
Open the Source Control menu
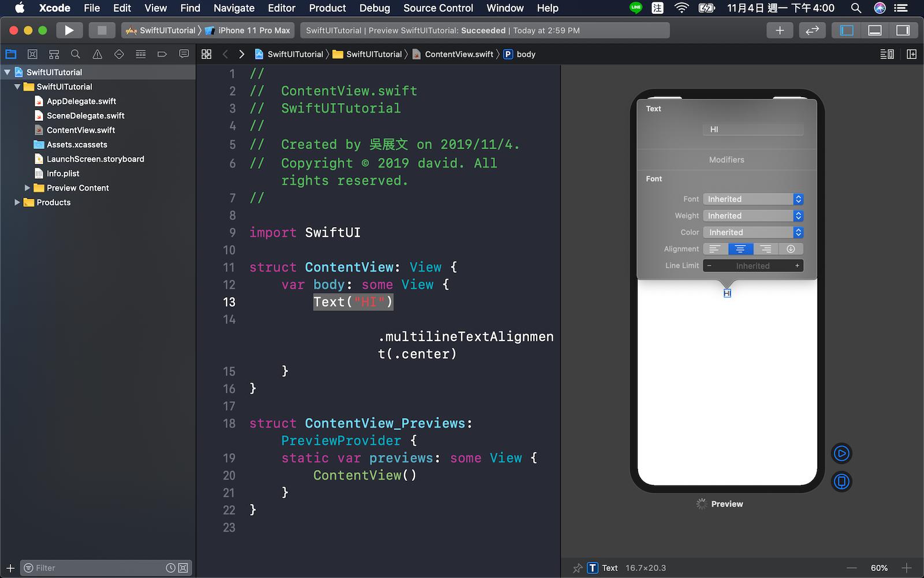(x=438, y=8)
